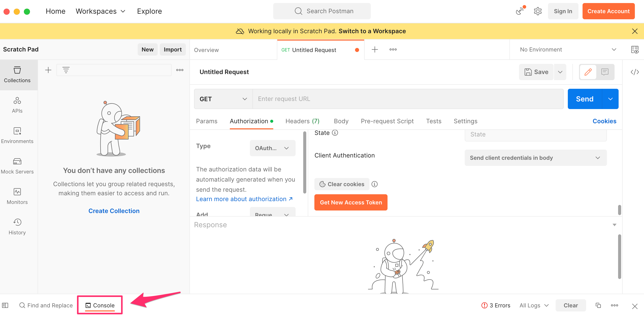Open collections more options (three dots)
The height and width of the screenshot is (316, 644).
coord(180,70)
